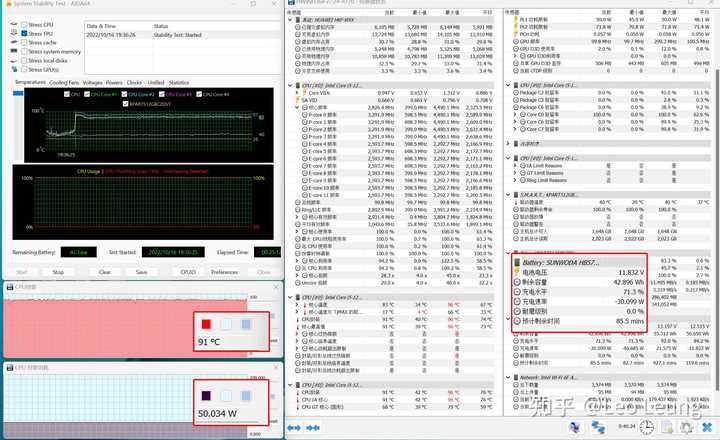Image resolution: width=720 pixels, height=440 pixels.
Task: Click the Preferences button
Action: [224, 271]
